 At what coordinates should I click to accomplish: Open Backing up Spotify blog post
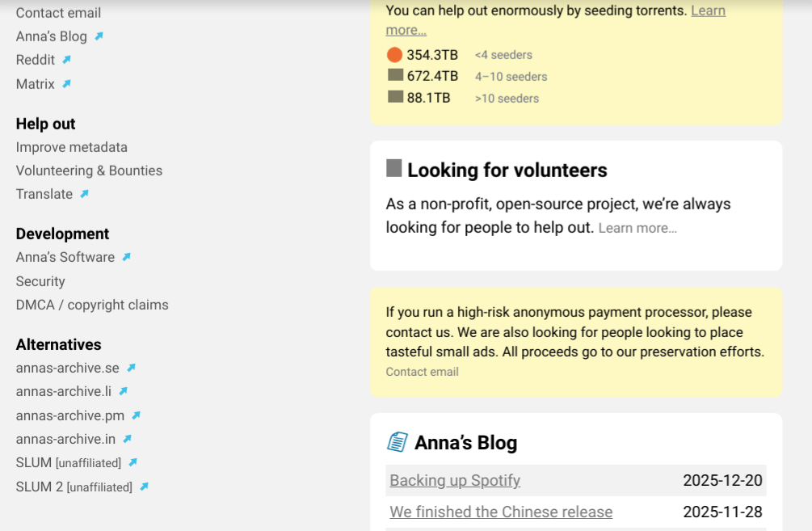[x=455, y=480]
